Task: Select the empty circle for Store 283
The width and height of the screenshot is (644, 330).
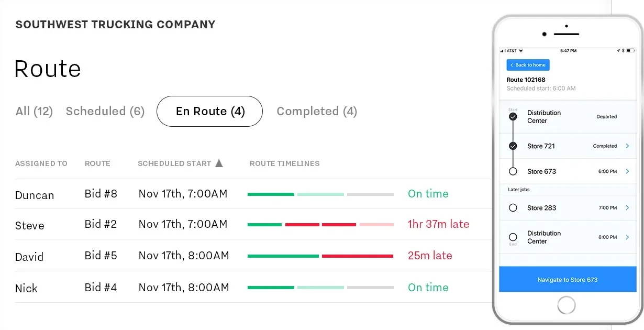Action: tap(513, 208)
